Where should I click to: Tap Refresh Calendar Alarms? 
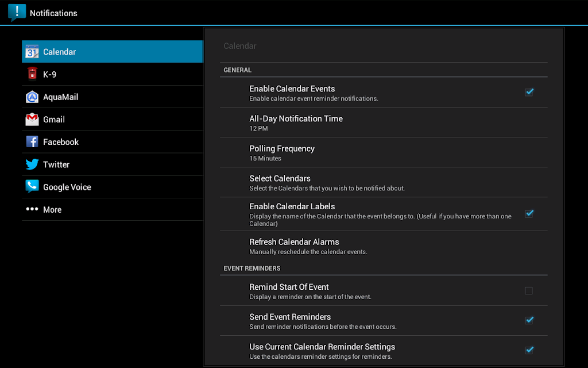pyautogui.click(x=384, y=246)
